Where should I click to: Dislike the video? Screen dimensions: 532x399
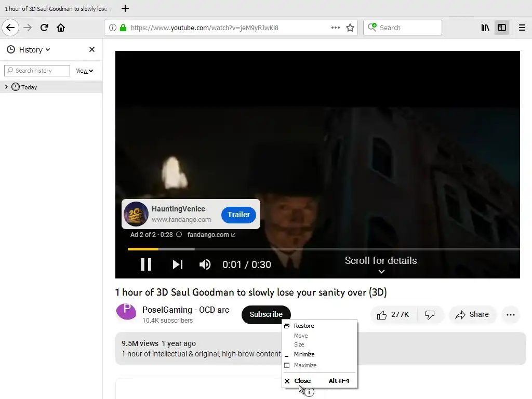pos(430,314)
